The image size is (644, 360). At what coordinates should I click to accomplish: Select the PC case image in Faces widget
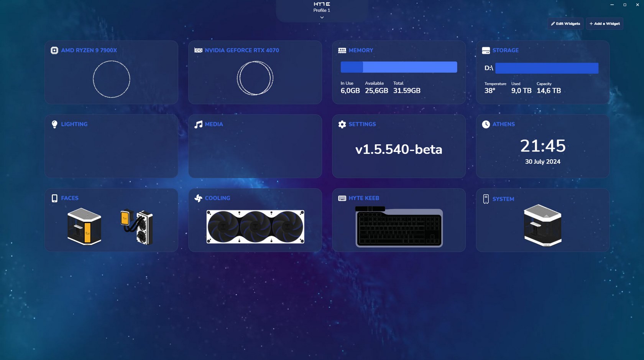(x=84, y=226)
